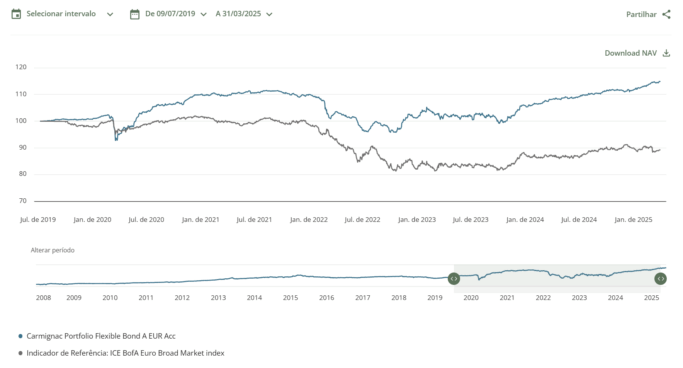
Task: Click the 2017 year in the navigator
Action: 362,298
